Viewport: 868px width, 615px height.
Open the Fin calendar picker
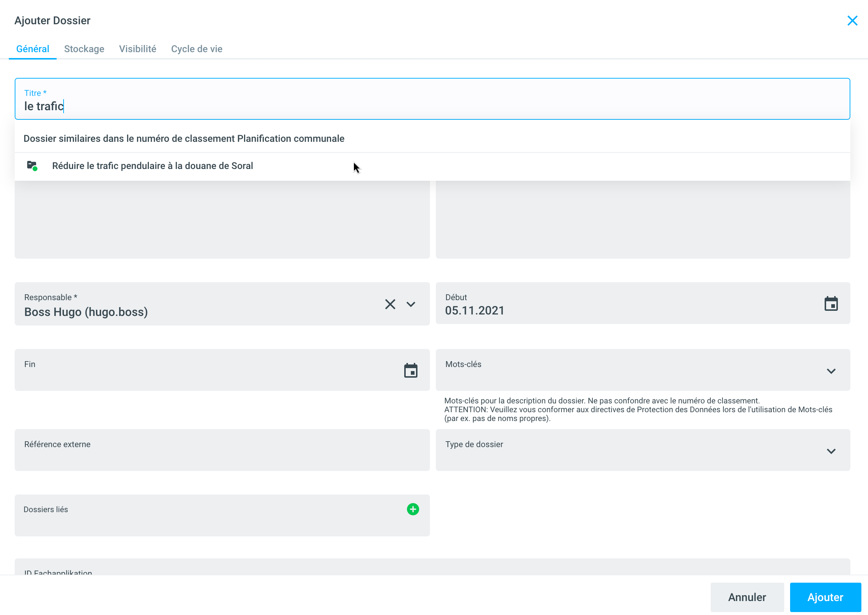point(410,370)
